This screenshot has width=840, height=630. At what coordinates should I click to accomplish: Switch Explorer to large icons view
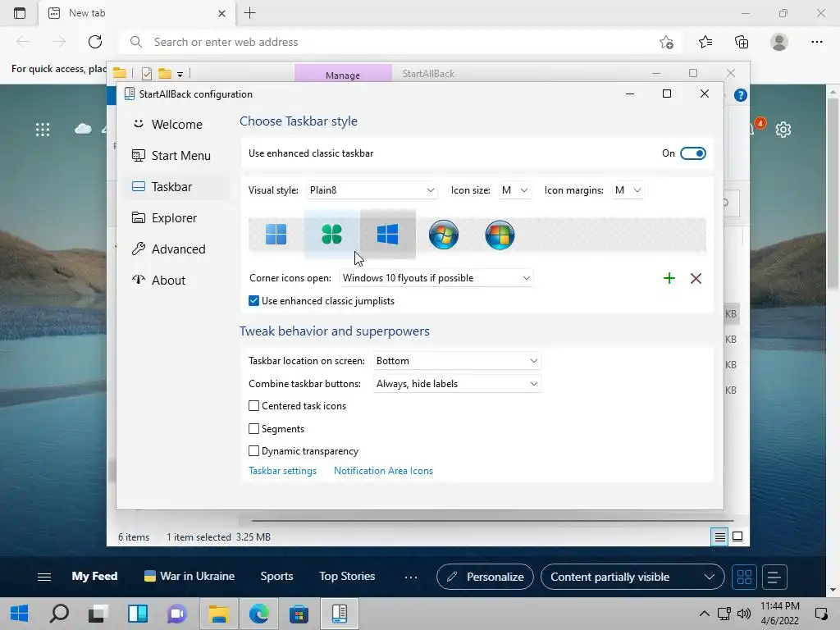coord(737,536)
